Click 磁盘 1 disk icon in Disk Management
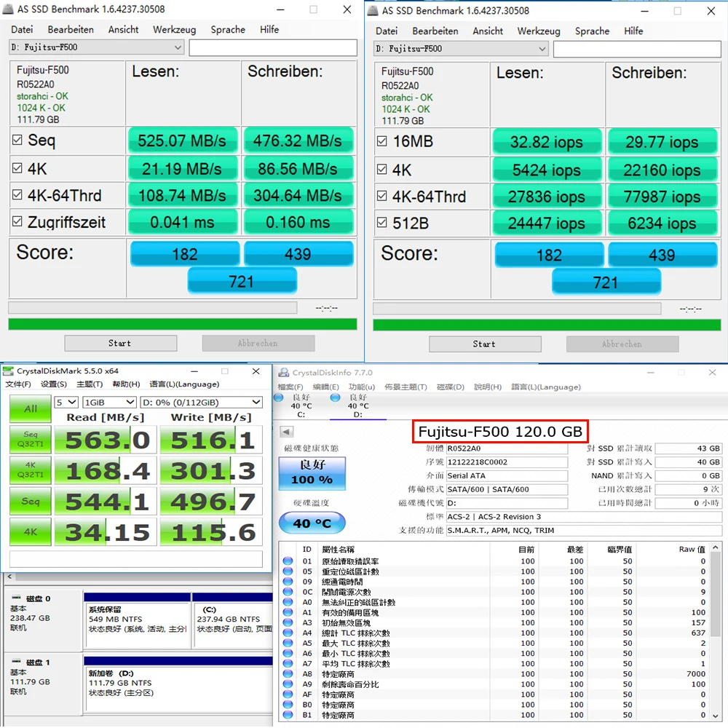The height and width of the screenshot is (728, 728). pyautogui.click(x=17, y=662)
